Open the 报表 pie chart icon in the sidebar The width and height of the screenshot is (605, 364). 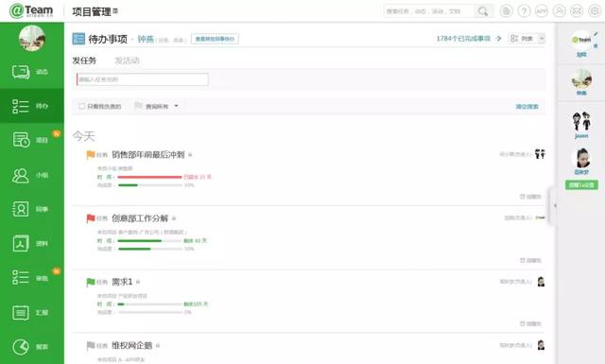coord(21,347)
